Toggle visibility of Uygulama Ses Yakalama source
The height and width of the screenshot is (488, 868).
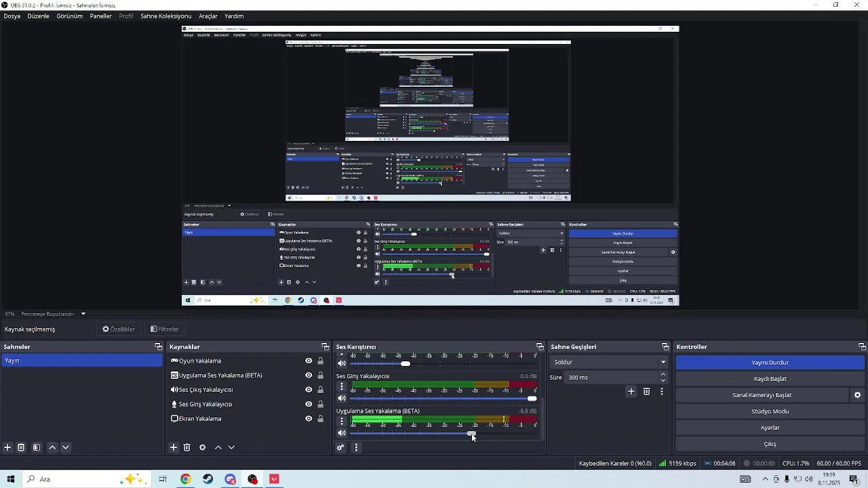click(x=309, y=375)
